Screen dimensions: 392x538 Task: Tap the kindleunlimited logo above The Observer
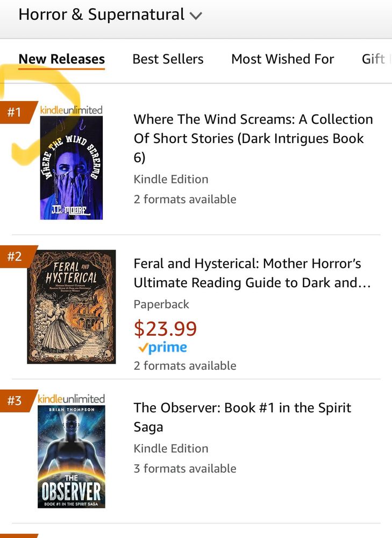72,399
